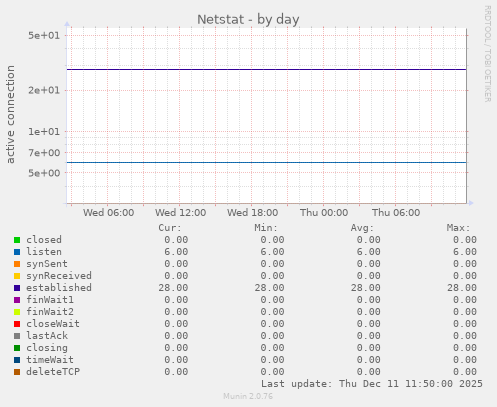Click the established Cur value 28.00

pos(173,288)
